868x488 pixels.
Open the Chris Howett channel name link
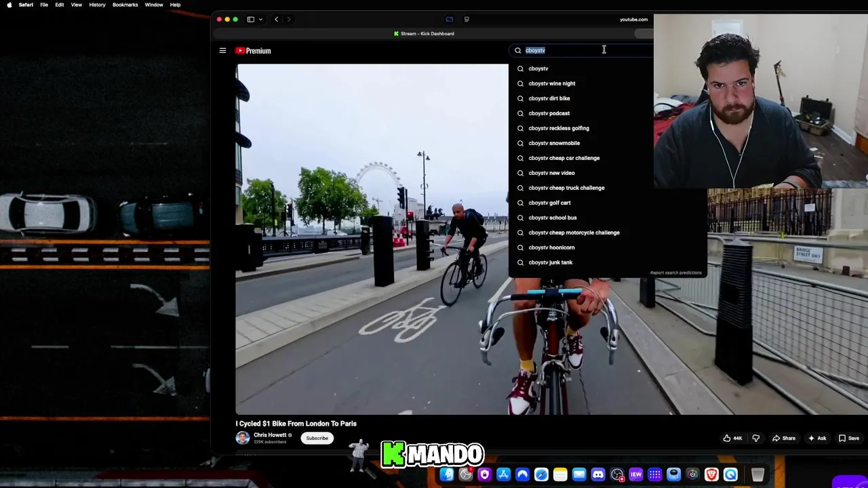point(270,435)
